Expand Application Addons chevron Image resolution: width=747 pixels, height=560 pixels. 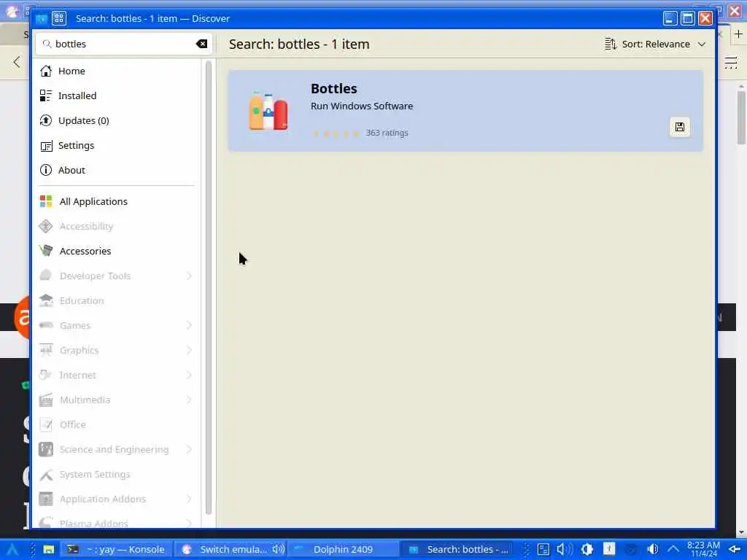click(x=189, y=499)
